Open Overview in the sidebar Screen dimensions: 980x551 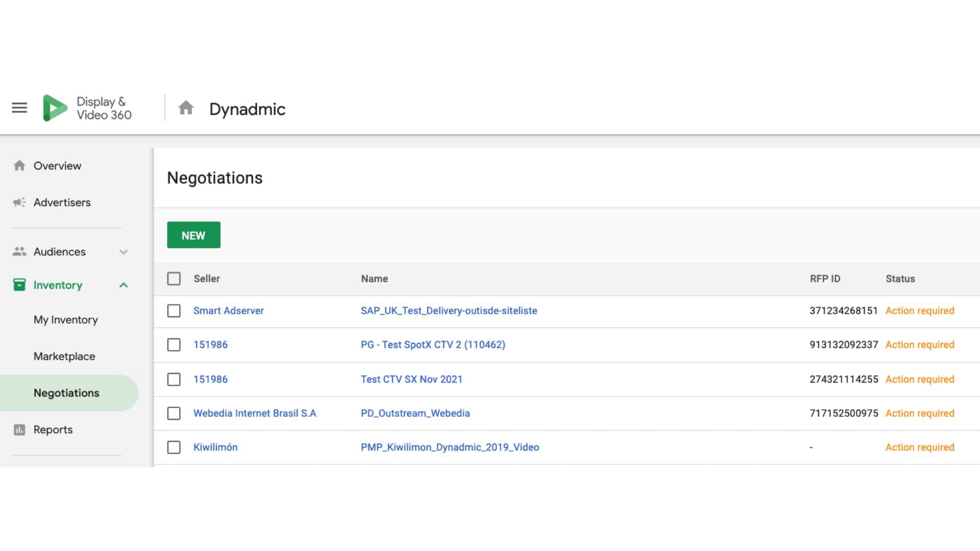point(57,166)
